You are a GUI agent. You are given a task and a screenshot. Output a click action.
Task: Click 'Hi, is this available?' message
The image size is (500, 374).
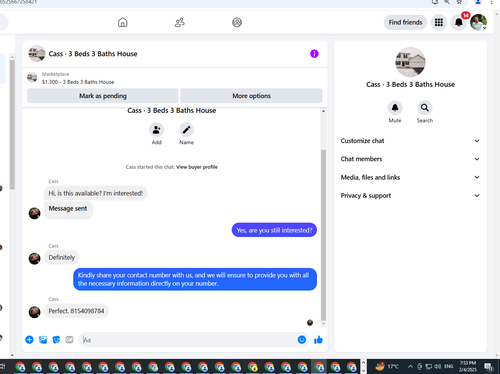coord(96,193)
